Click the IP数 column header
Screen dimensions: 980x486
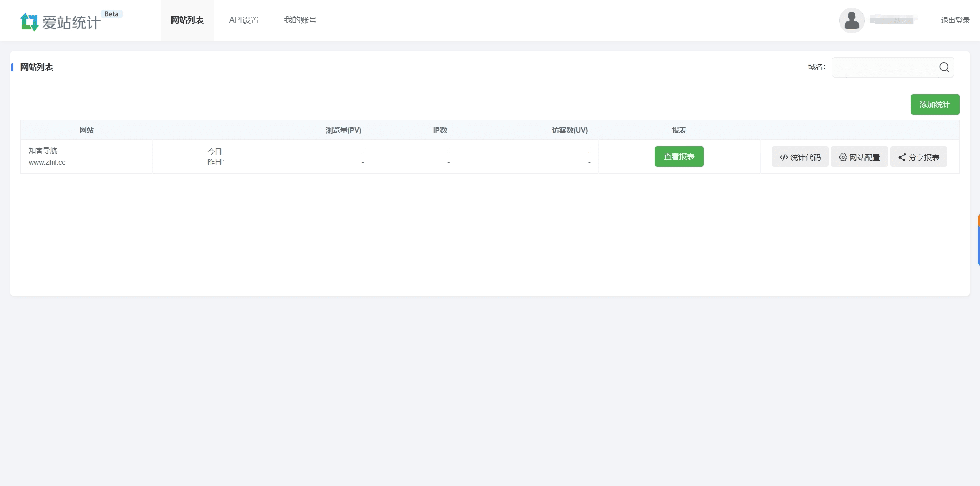pyautogui.click(x=440, y=130)
